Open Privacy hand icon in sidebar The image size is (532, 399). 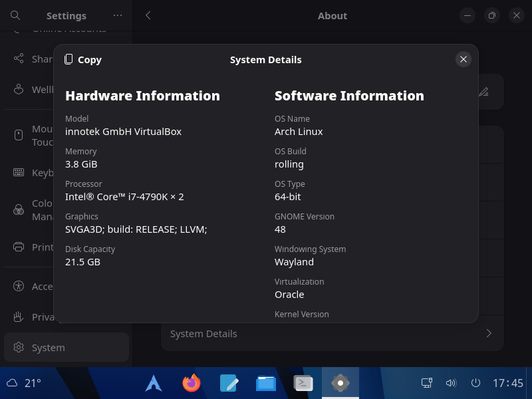[19, 317]
